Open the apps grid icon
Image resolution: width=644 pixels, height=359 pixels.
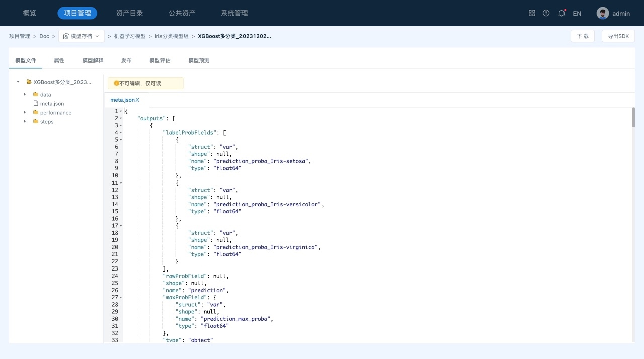tap(532, 13)
